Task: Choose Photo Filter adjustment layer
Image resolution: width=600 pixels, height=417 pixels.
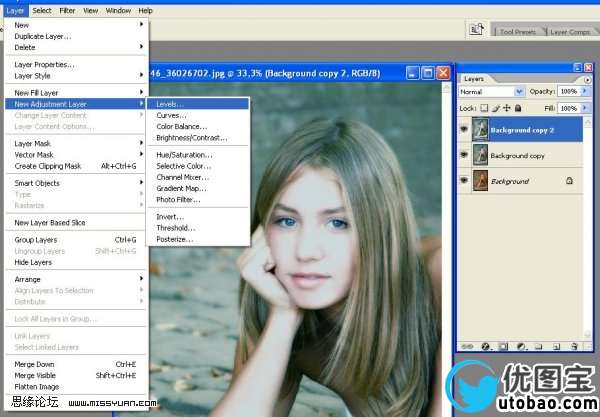Action: point(198,199)
